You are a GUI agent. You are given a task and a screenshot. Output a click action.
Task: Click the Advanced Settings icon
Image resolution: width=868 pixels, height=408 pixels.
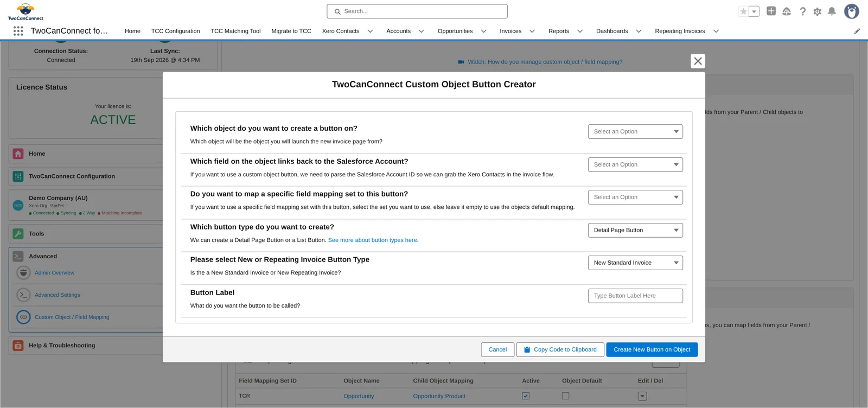23,295
